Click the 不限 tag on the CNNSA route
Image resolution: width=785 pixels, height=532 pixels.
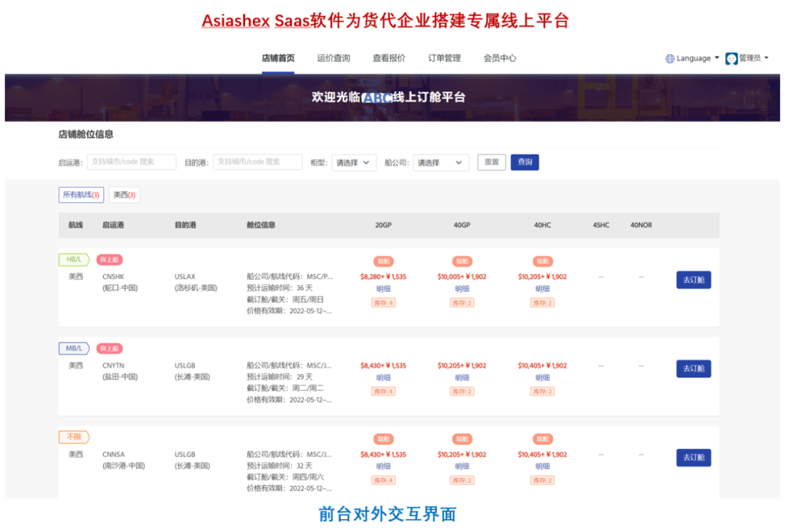73,437
